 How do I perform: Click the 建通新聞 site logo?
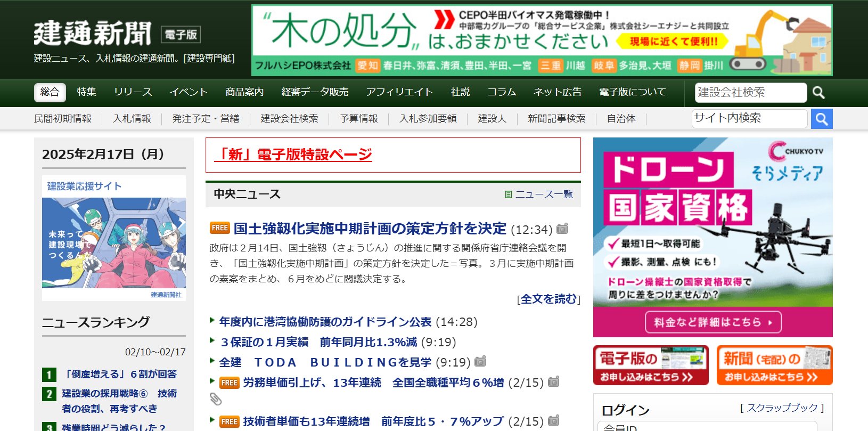click(x=93, y=34)
